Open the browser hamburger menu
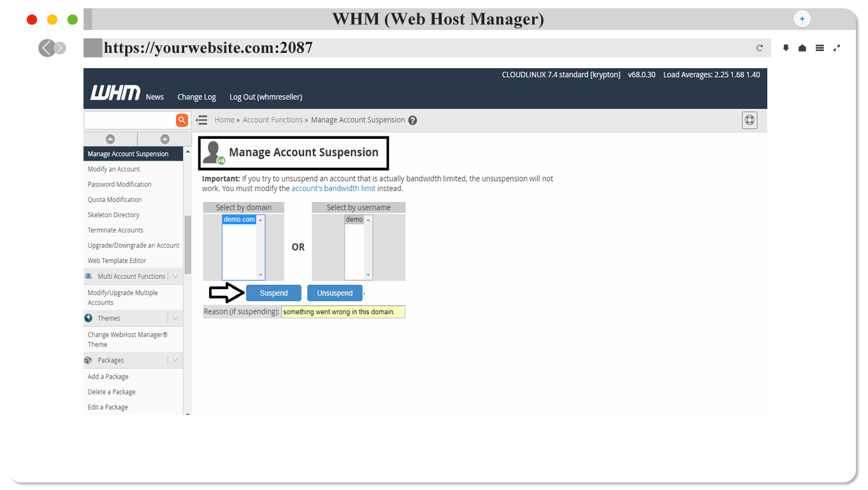This screenshot has height=490, width=868. (x=820, y=48)
